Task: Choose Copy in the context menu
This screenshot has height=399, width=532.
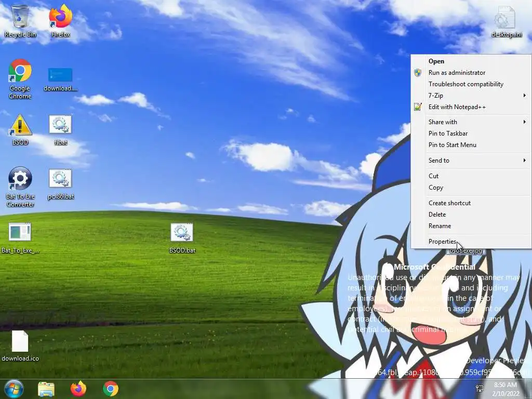Action: pos(471,188)
